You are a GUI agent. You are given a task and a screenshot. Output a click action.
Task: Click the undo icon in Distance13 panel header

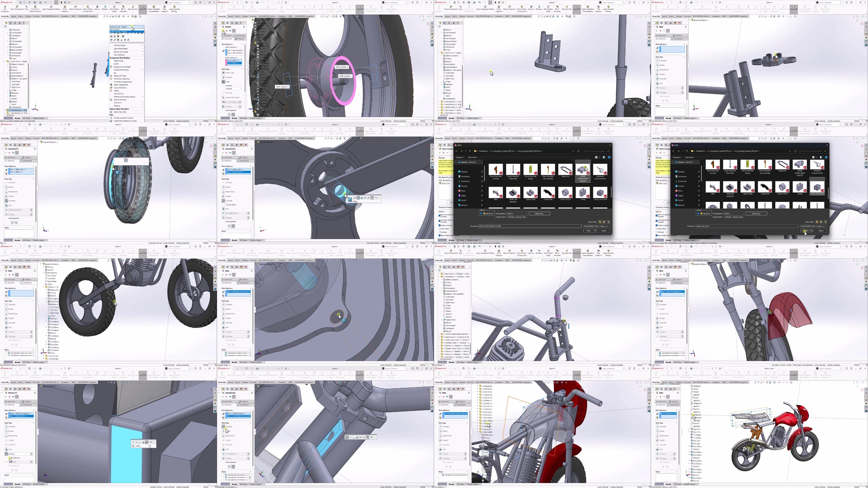[13, 397]
